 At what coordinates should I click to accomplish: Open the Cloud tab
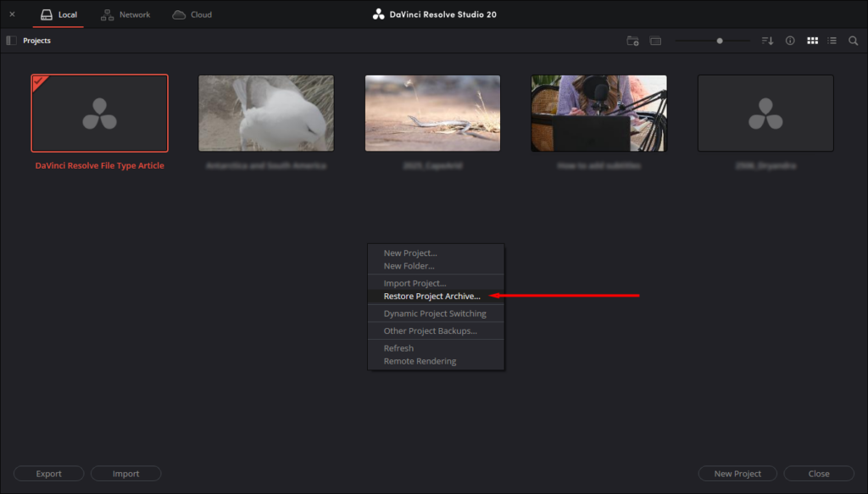coord(192,14)
